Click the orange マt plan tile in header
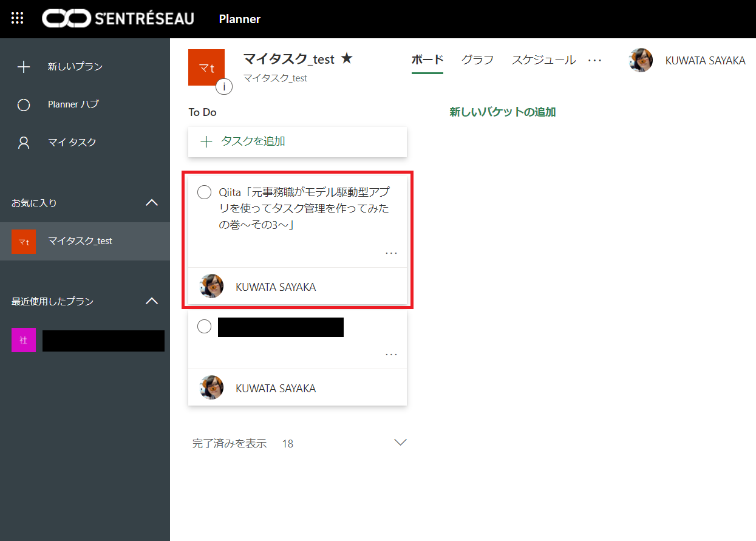This screenshot has width=756, height=541. 206,68
